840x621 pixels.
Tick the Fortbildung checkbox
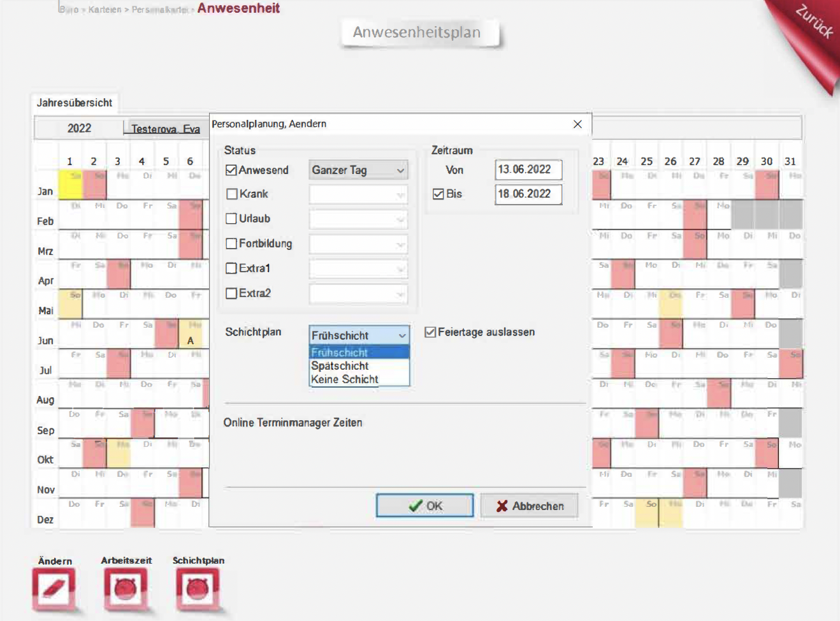(231, 244)
